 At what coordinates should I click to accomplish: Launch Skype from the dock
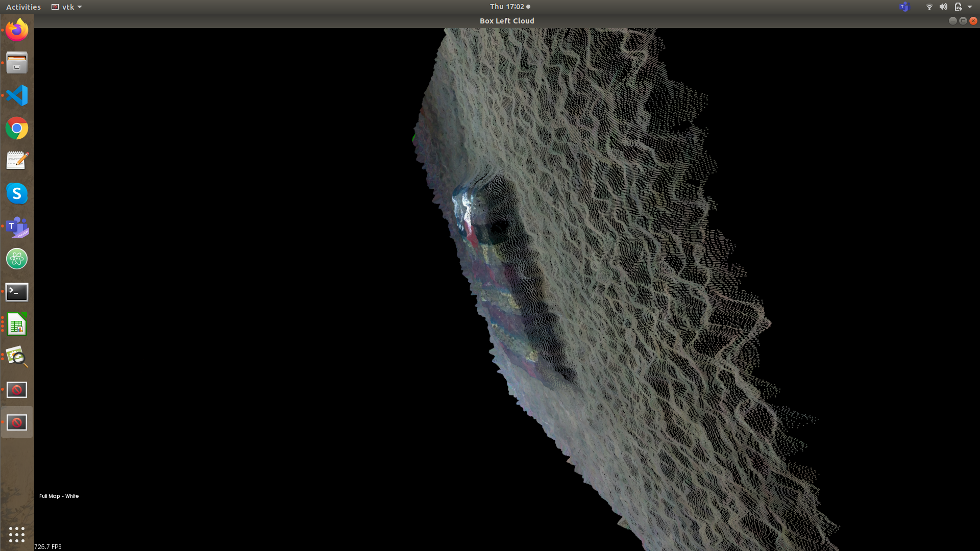(17, 193)
